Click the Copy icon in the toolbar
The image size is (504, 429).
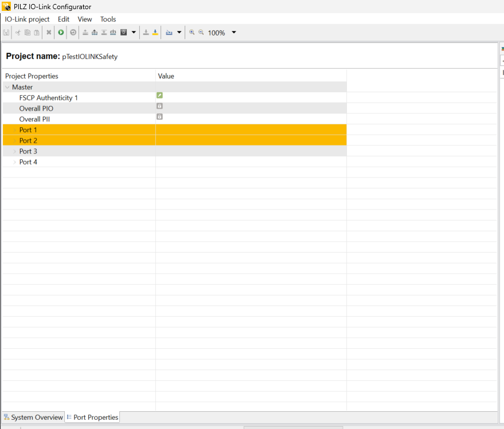tap(28, 33)
